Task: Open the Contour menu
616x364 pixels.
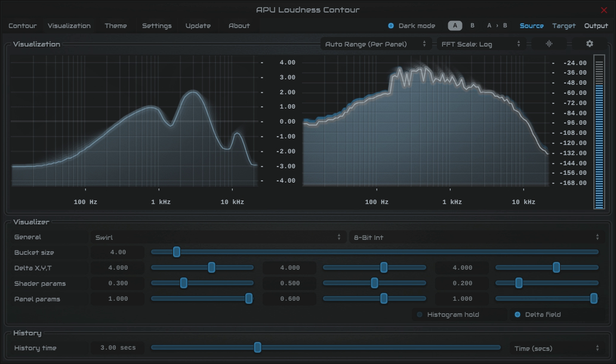Action: (23, 26)
